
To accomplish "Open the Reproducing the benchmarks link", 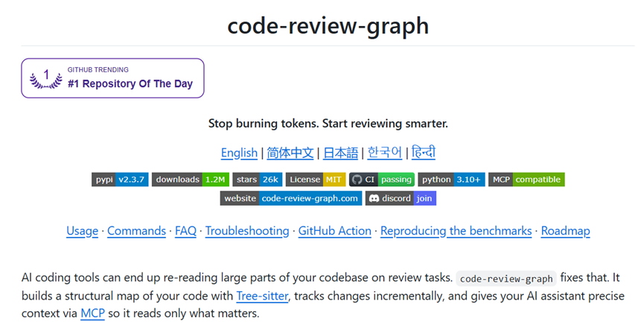I will click(x=456, y=231).
